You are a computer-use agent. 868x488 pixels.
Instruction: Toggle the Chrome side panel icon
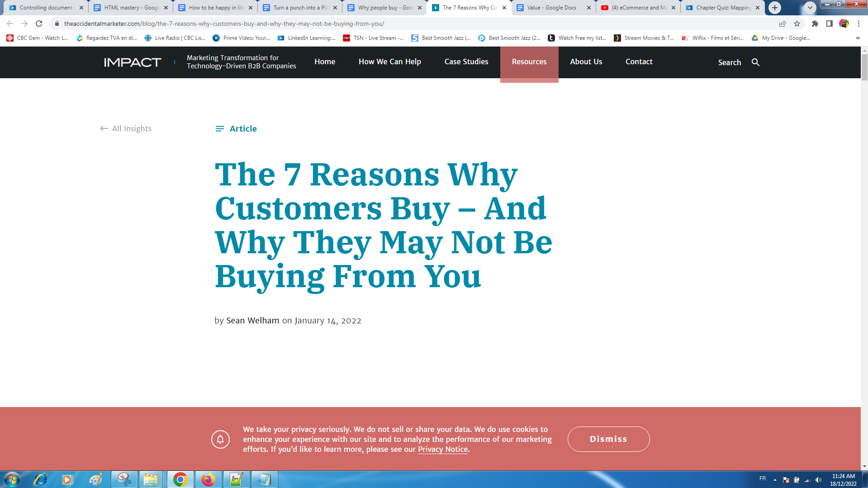[829, 24]
